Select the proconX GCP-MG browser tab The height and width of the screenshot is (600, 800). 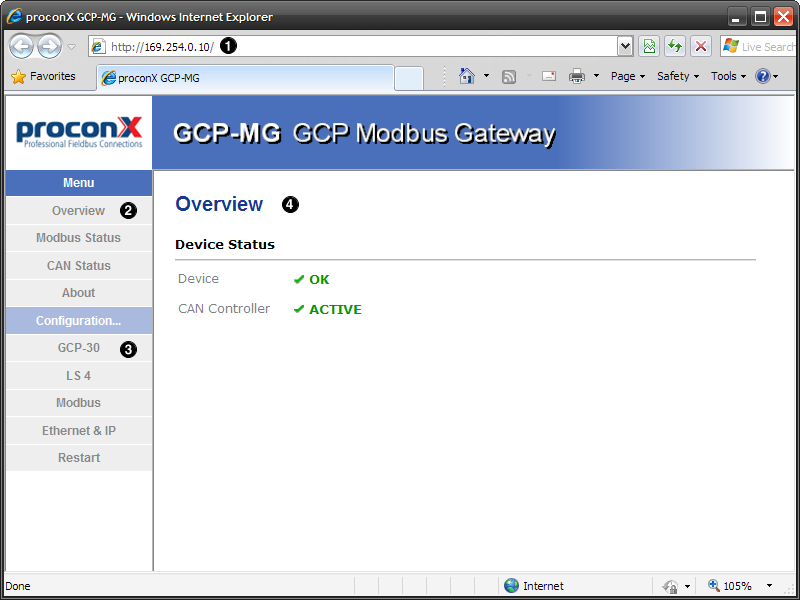245,78
